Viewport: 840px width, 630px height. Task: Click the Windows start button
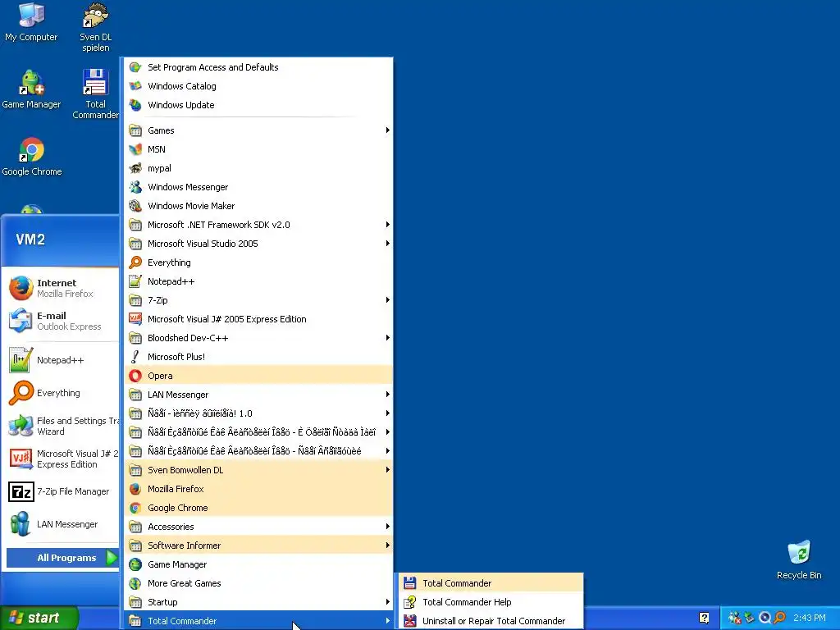(x=39, y=618)
